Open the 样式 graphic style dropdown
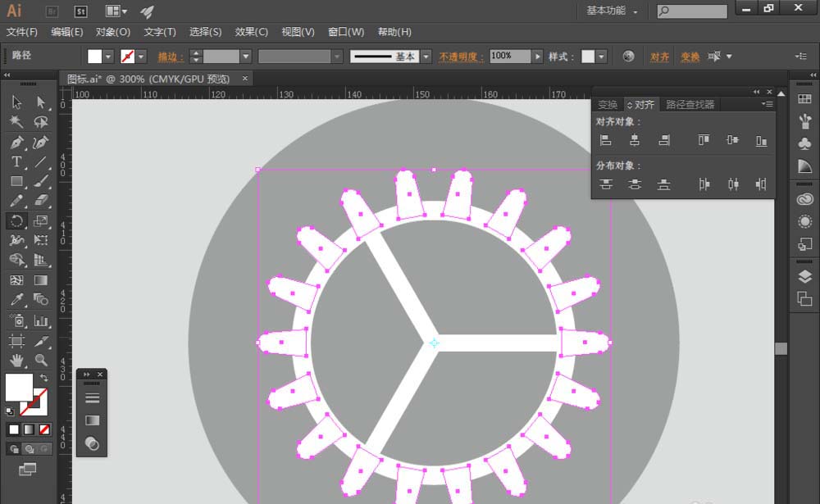 coord(601,57)
